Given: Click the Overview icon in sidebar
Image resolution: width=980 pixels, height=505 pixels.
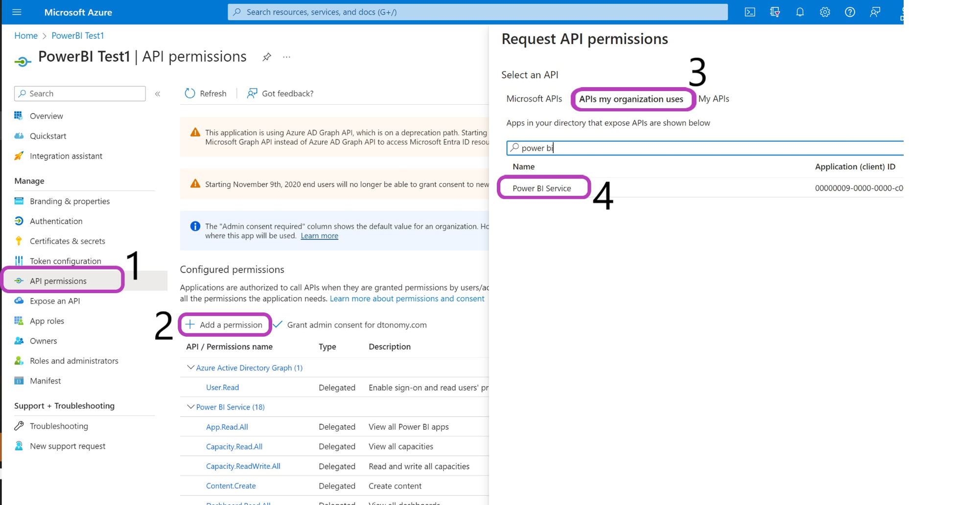Looking at the screenshot, I should click(19, 115).
